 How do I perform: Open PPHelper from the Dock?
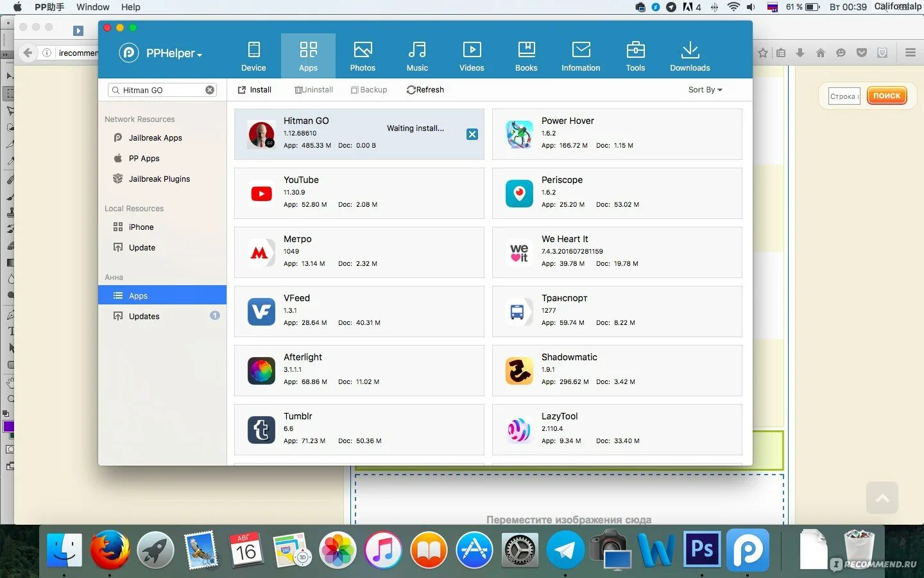tap(748, 550)
